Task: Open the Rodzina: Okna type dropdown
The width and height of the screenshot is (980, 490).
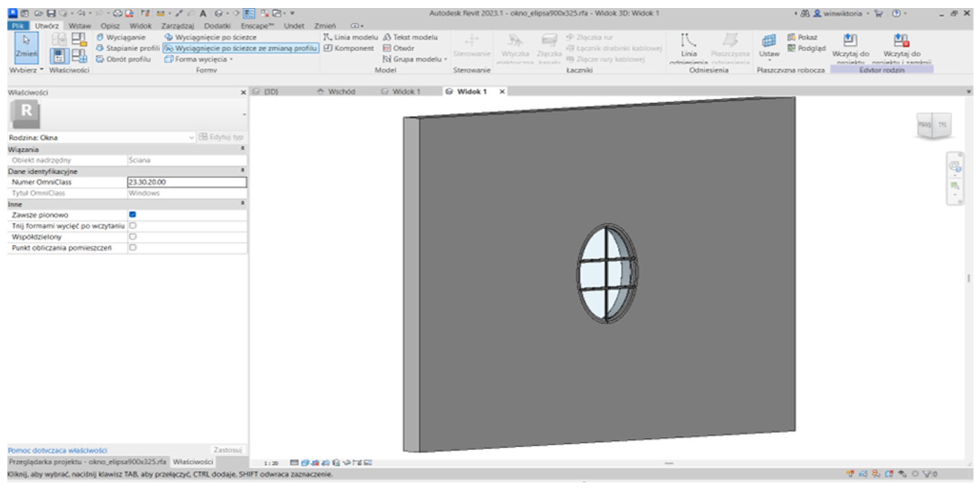Action: (191, 138)
